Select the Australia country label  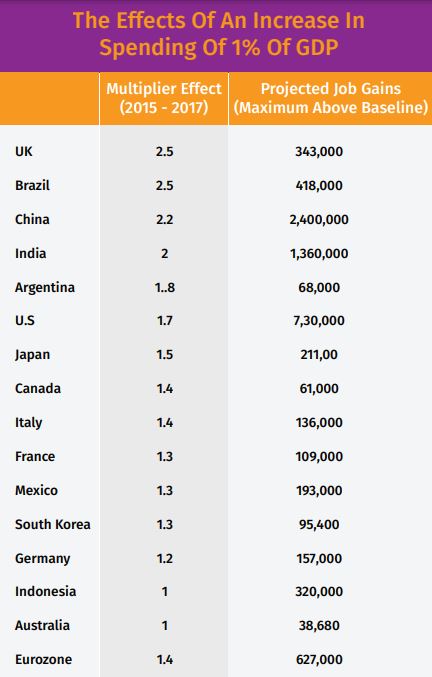coord(42,626)
